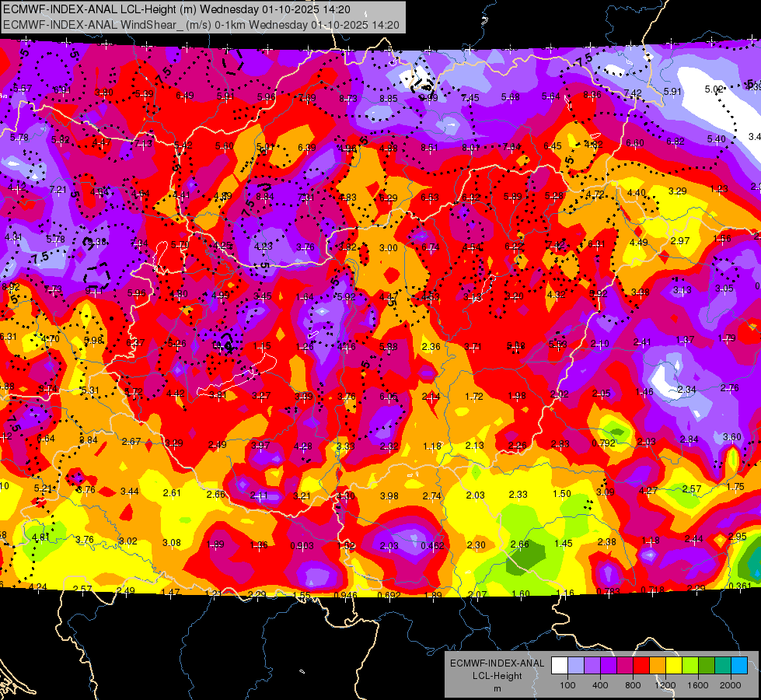Click the wind shear value 2.84

pos(689,439)
